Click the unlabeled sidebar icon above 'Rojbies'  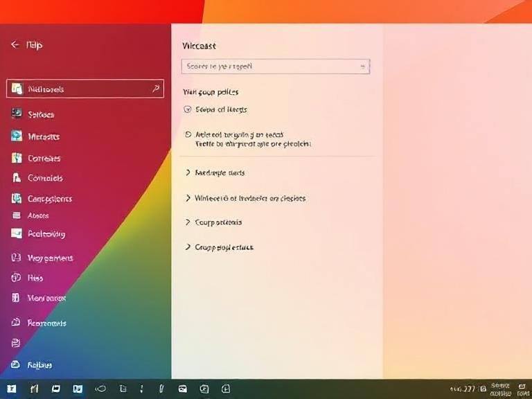(16, 343)
